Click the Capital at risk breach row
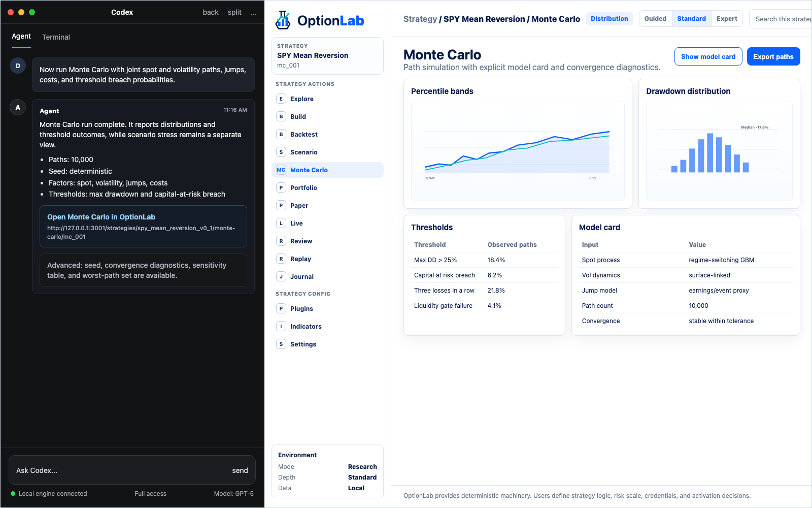Image resolution: width=812 pixels, height=508 pixels. click(484, 275)
